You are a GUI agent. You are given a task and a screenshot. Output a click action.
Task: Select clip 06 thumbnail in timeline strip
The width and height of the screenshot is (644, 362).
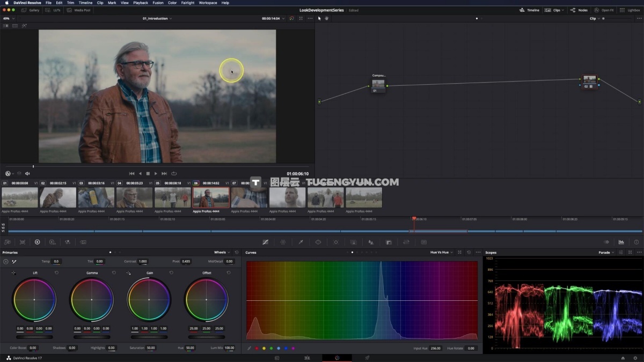211,197
